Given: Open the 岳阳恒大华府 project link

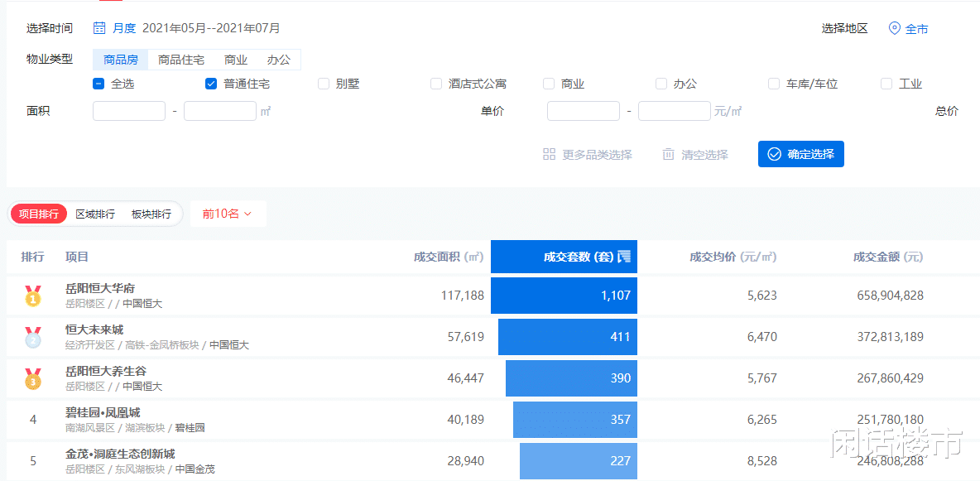Looking at the screenshot, I should tap(100, 288).
